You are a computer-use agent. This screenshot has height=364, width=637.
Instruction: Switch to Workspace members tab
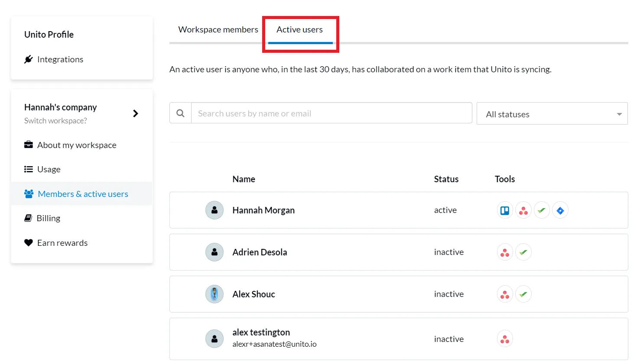click(x=218, y=29)
